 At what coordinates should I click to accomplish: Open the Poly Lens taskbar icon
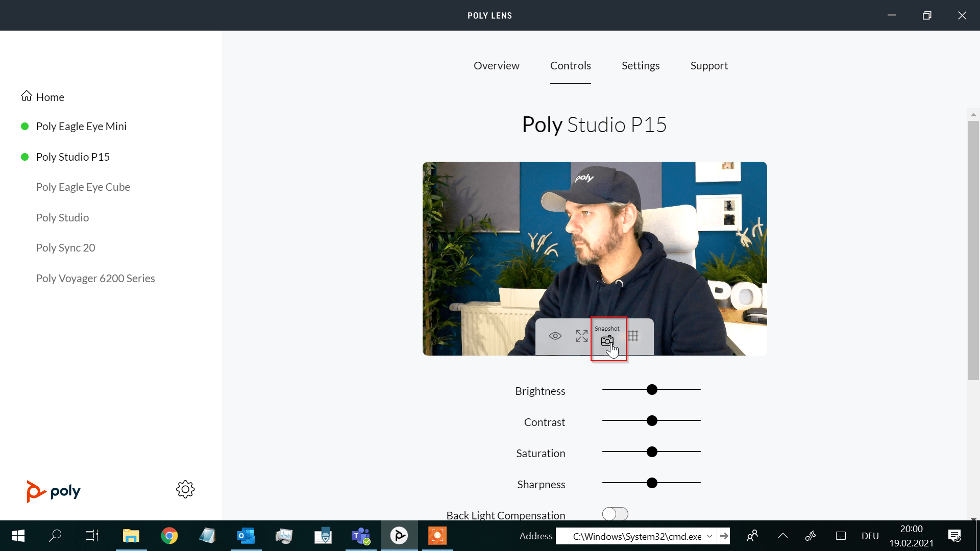(399, 536)
